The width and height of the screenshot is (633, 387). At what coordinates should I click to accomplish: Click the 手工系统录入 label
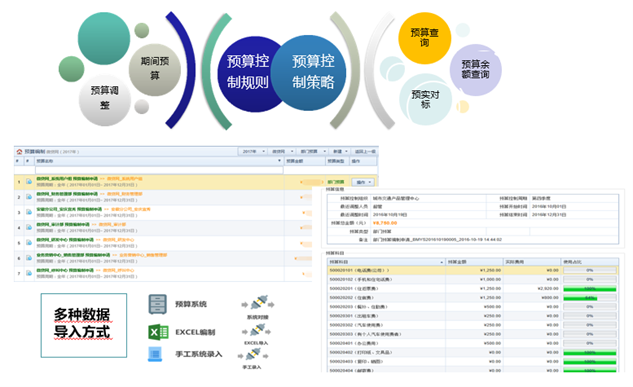tap(199, 354)
